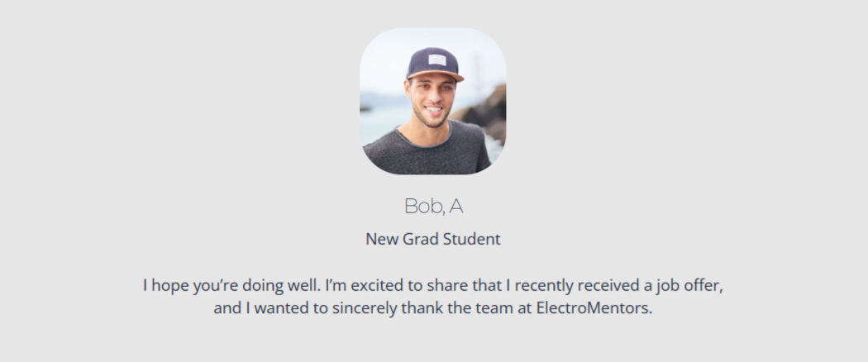Image resolution: width=868 pixels, height=362 pixels.
Task: Click the name heading "Bob, A"
Action: coord(433,206)
